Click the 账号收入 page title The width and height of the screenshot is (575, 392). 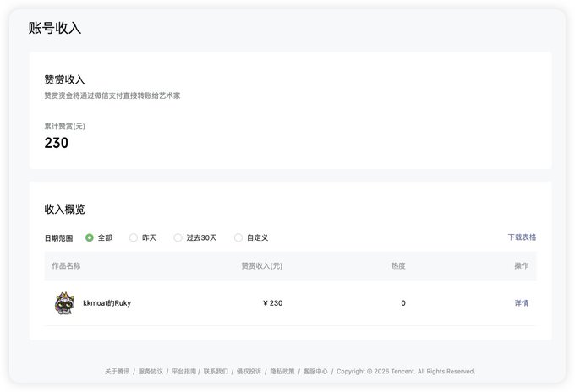[x=55, y=28]
